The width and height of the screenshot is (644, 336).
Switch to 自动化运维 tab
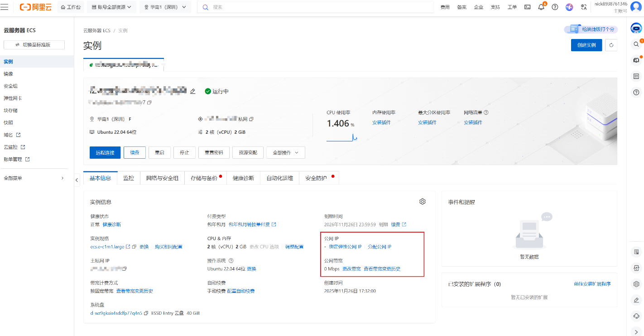pyautogui.click(x=279, y=178)
